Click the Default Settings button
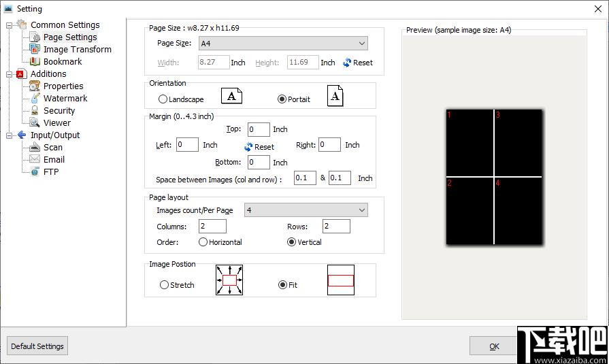The height and width of the screenshot is (364, 609). (37, 346)
